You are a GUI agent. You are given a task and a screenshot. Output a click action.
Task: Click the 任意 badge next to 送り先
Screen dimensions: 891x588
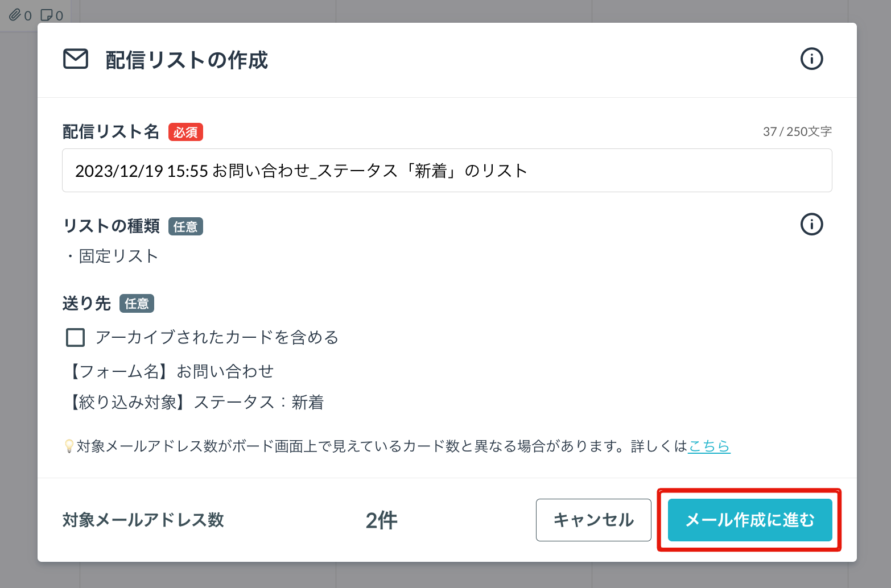tap(137, 304)
